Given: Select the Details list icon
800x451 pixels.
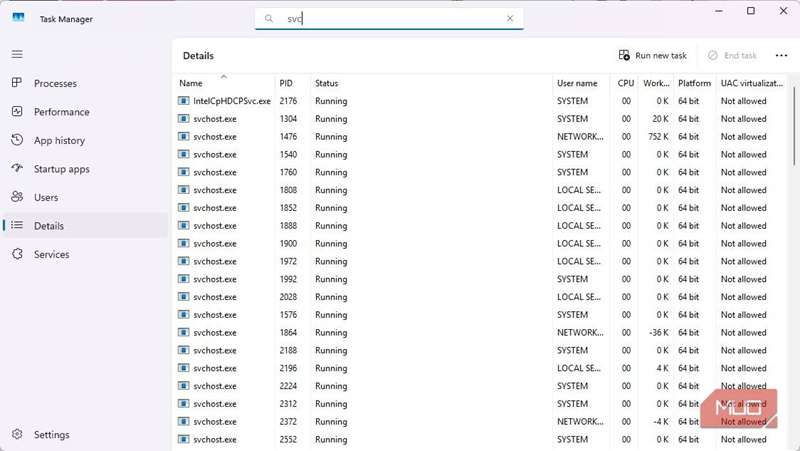Looking at the screenshot, I should [x=17, y=225].
